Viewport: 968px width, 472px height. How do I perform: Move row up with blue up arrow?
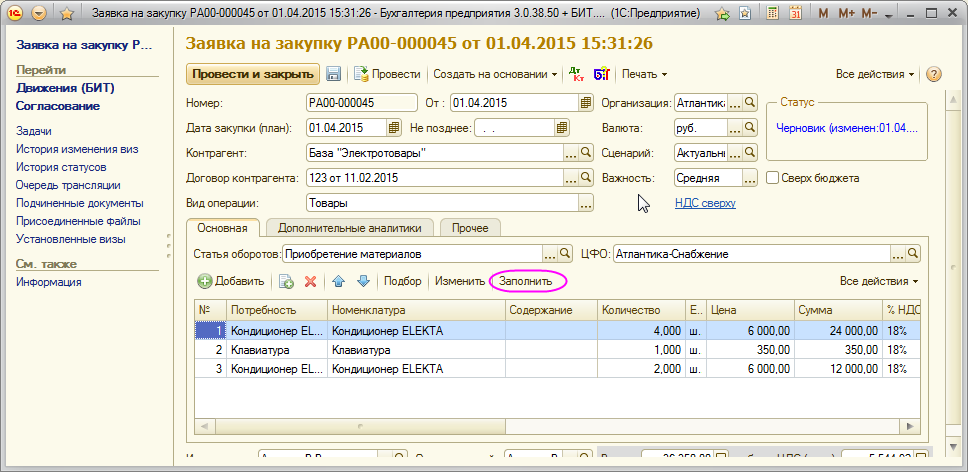[x=338, y=281]
